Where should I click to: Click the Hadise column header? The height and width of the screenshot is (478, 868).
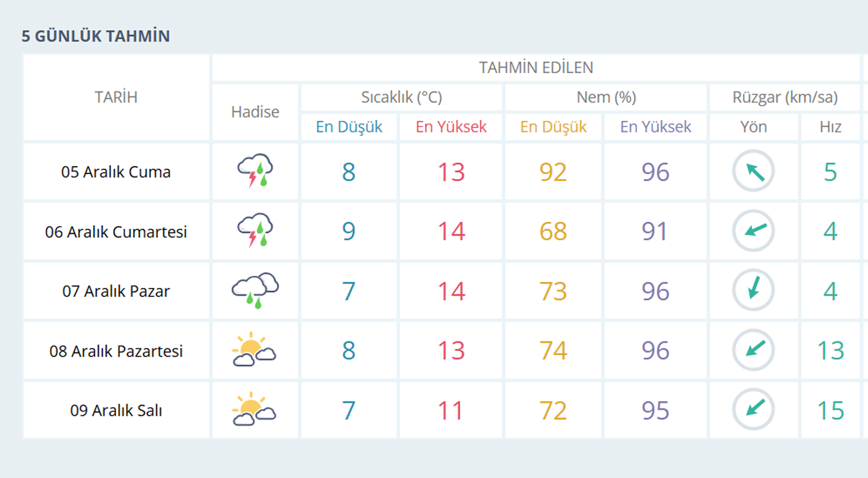click(x=255, y=112)
